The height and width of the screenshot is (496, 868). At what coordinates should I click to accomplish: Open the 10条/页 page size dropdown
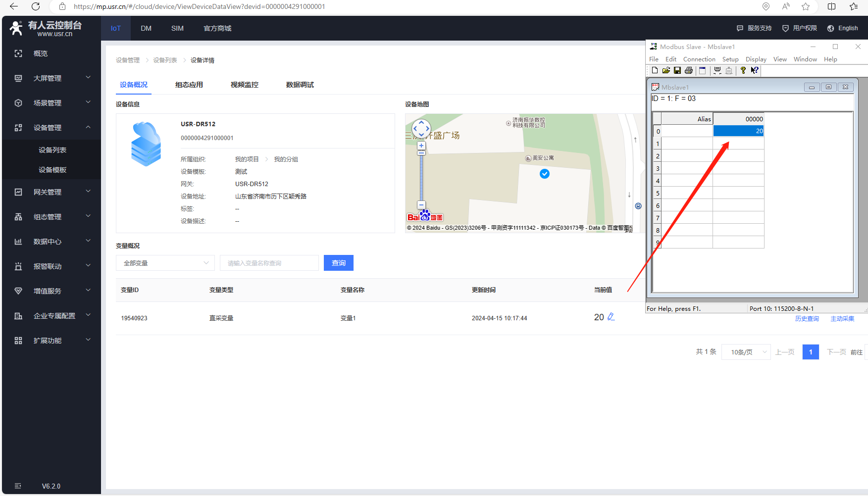pyautogui.click(x=746, y=352)
